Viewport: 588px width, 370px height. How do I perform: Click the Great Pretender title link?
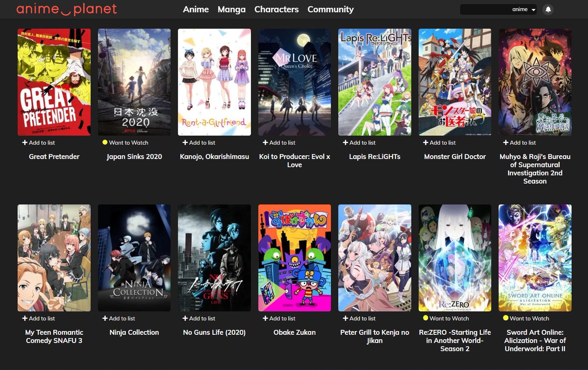point(54,157)
